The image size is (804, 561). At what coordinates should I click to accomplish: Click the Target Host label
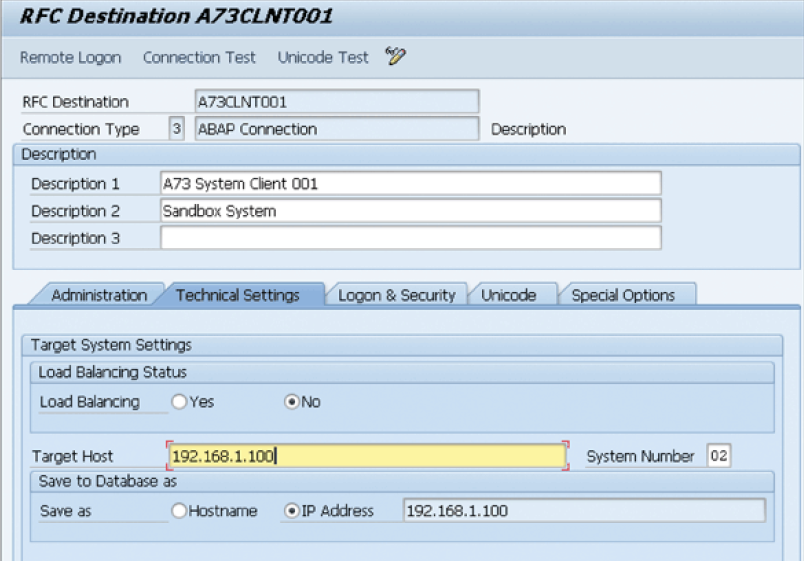point(72,456)
